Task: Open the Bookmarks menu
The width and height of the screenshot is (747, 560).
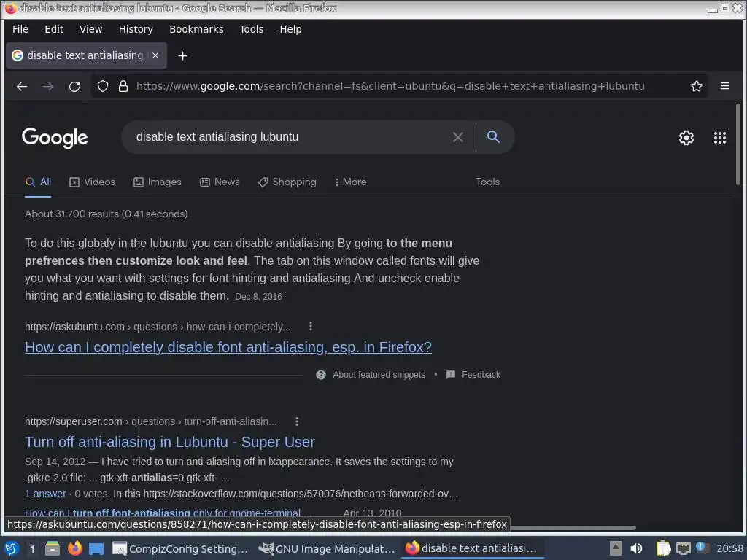Action: tap(196, 29)
